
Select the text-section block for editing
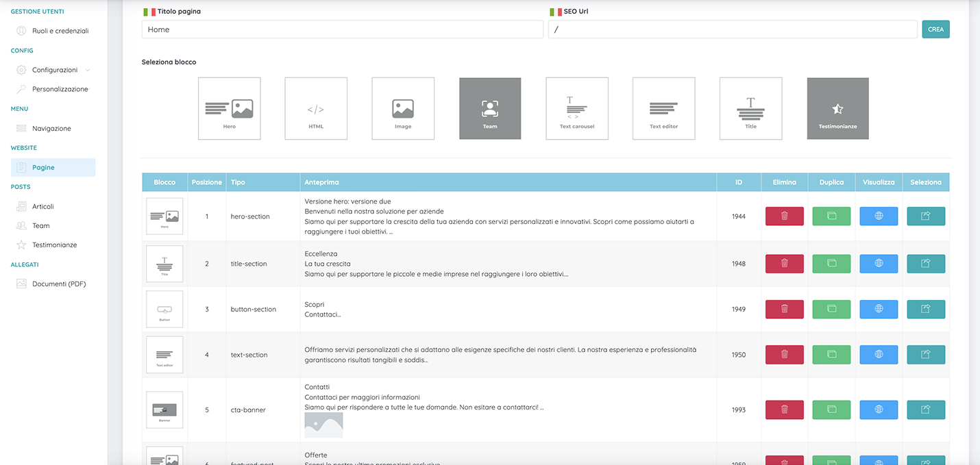tap(926, 355)
